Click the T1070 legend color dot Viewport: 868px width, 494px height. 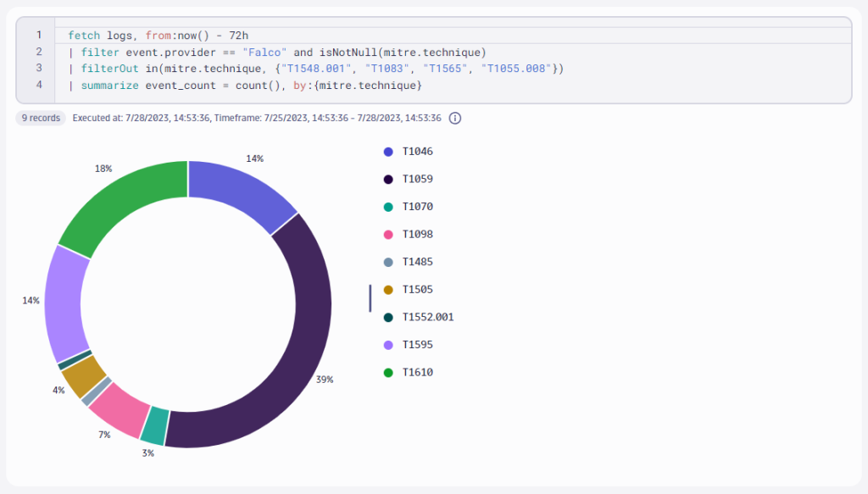388,206
